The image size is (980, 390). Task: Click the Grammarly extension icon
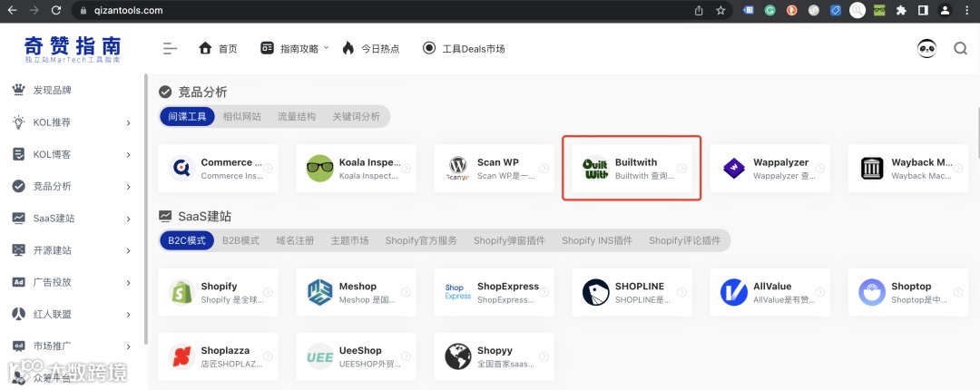(770, 10)
